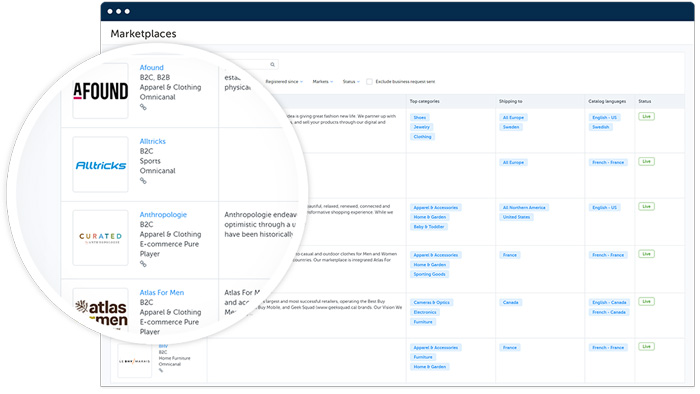Screen dimensions: 700x394
Task: Click the Live status badge for Afound
Action: [x=646, y=116]
